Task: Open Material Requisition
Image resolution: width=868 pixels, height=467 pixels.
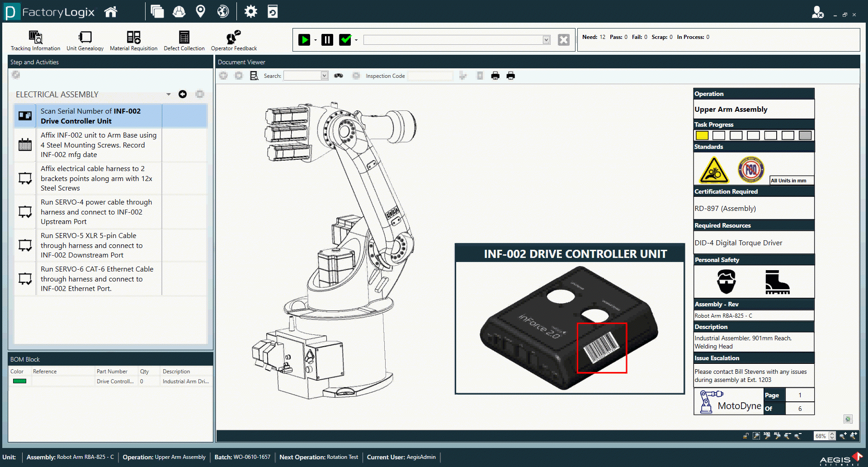Action: point(133,41)
